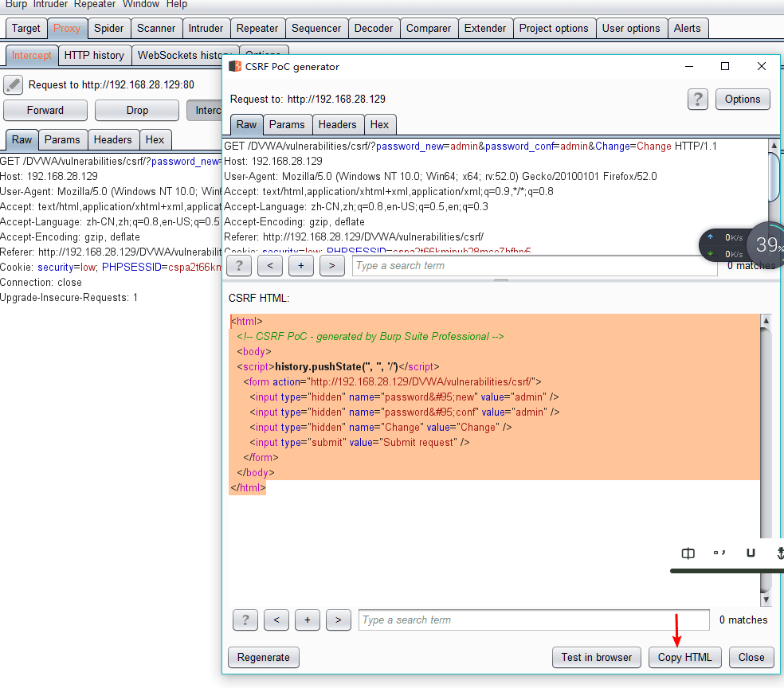
Task: Select Raw tab in main Burp window
Action: 22,140
